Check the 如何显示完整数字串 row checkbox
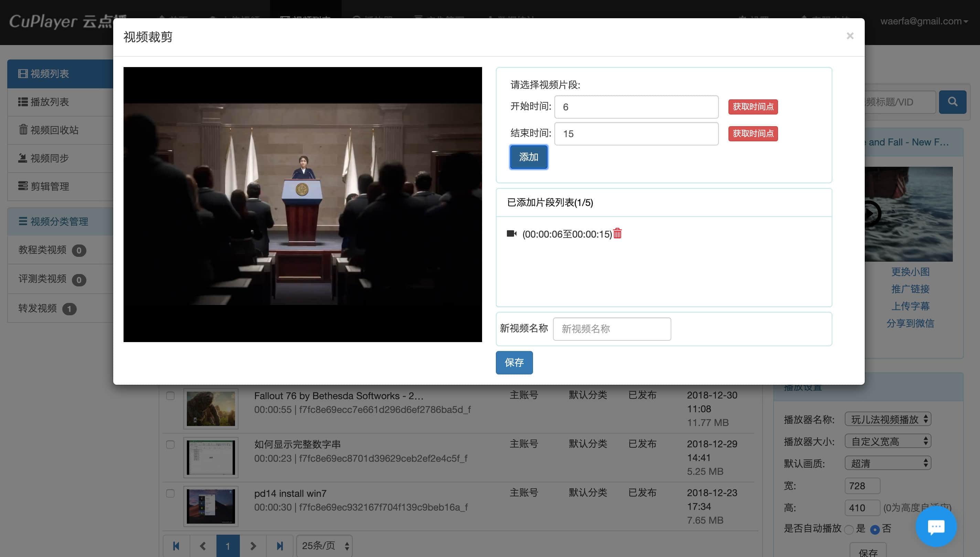Image resolution: width=980 pixels, height=557 pixels. coord(170,445)
